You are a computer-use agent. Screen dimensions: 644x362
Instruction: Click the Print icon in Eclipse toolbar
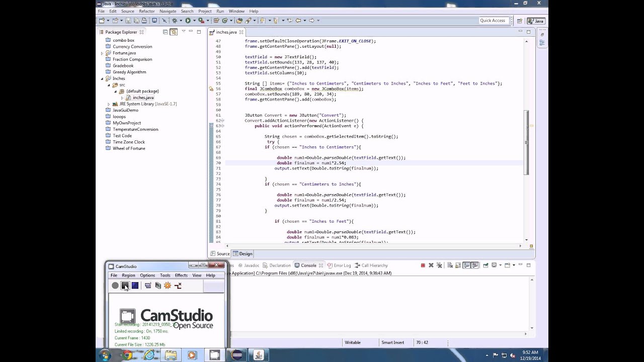[x=144, y=21]
